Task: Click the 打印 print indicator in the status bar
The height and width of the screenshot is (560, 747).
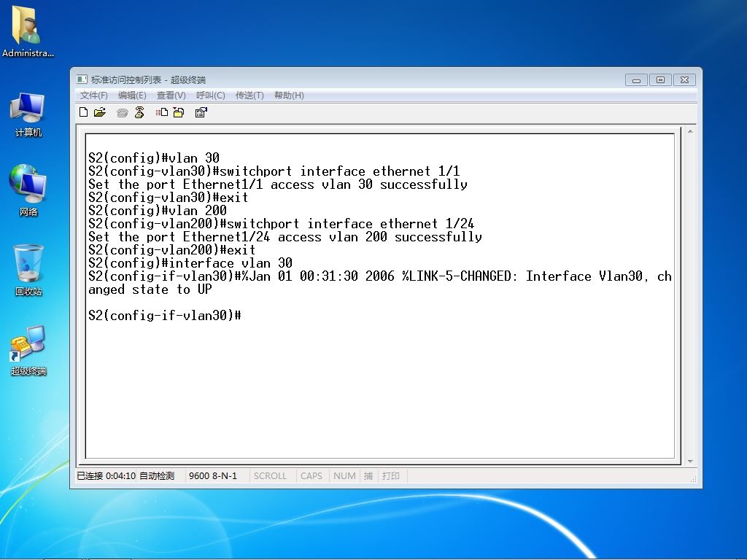Action: tap(391, 475)
